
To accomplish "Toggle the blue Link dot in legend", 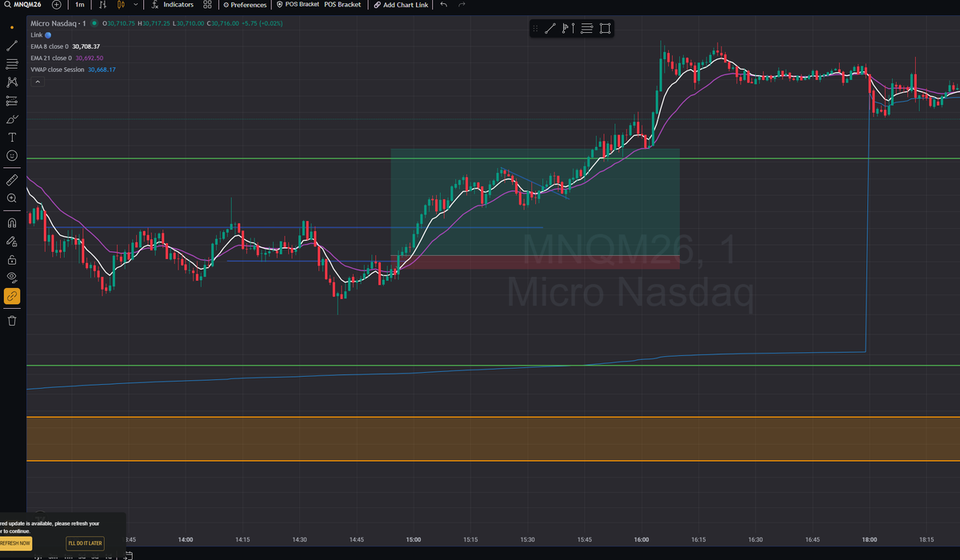I will pyautogui.click(x=48, y=35).
